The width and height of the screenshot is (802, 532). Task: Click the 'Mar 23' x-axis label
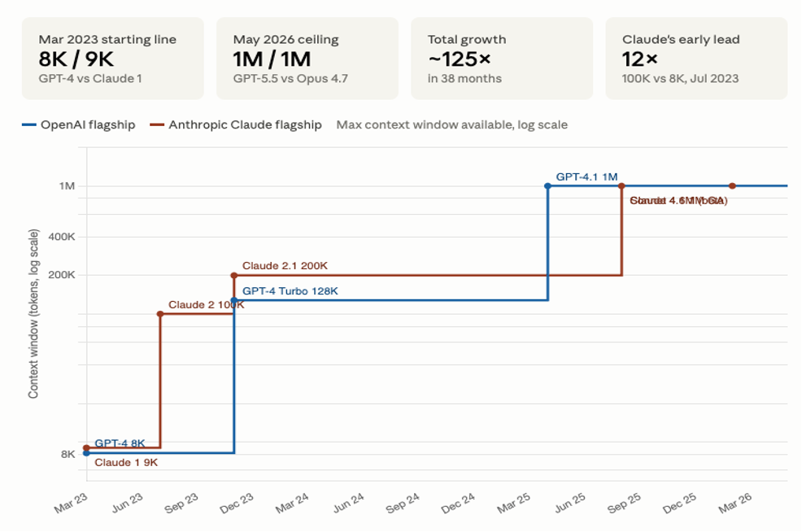click(71, 503)
